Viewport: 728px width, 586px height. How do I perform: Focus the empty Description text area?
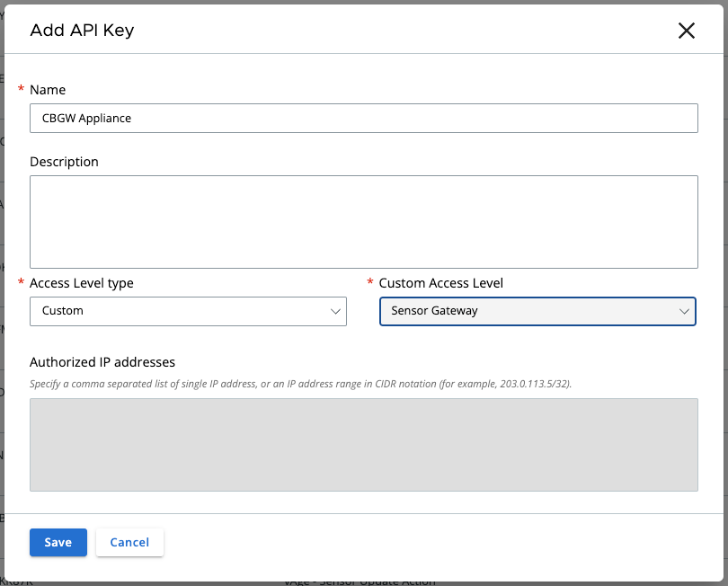pyautogui.click(x=363, y=221)
